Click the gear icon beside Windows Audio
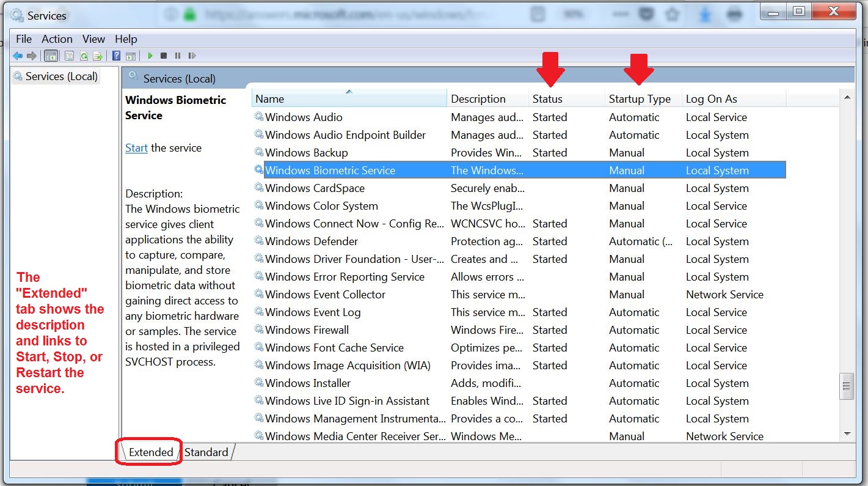The width and height of the screenshot is (868, 486). pos(259,117)
